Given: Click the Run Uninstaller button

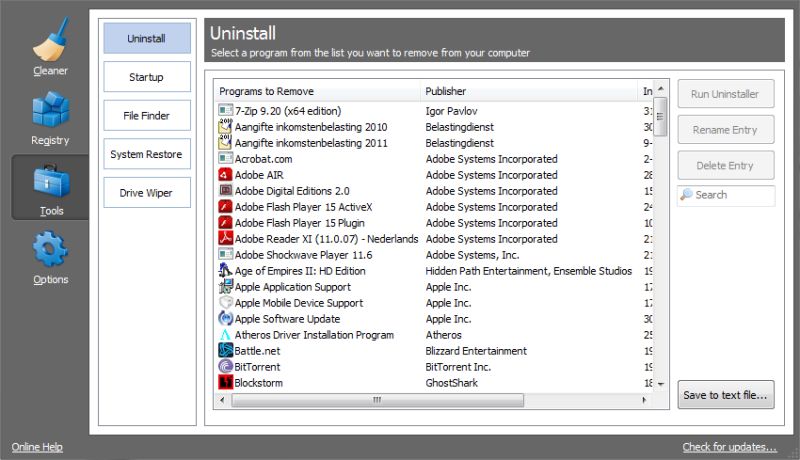Looking at the screenshot, I should click(x=726, y=94).
